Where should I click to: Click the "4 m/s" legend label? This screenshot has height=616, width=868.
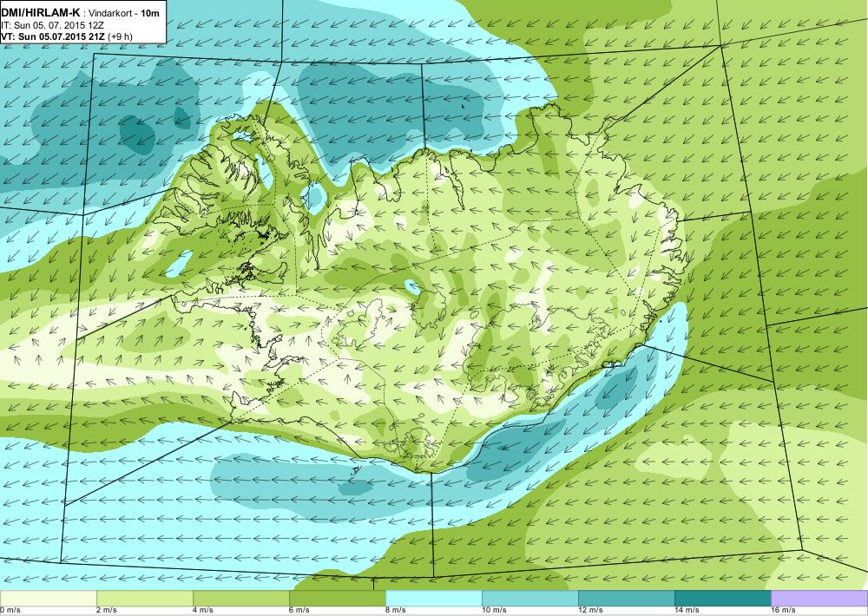(x=203, y=611)
